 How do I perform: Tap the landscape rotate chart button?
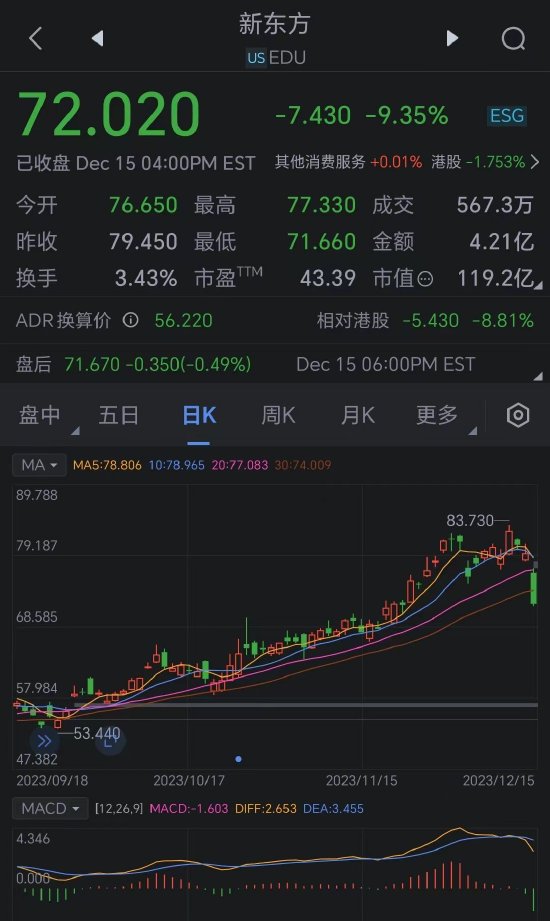tap(110, 741)
